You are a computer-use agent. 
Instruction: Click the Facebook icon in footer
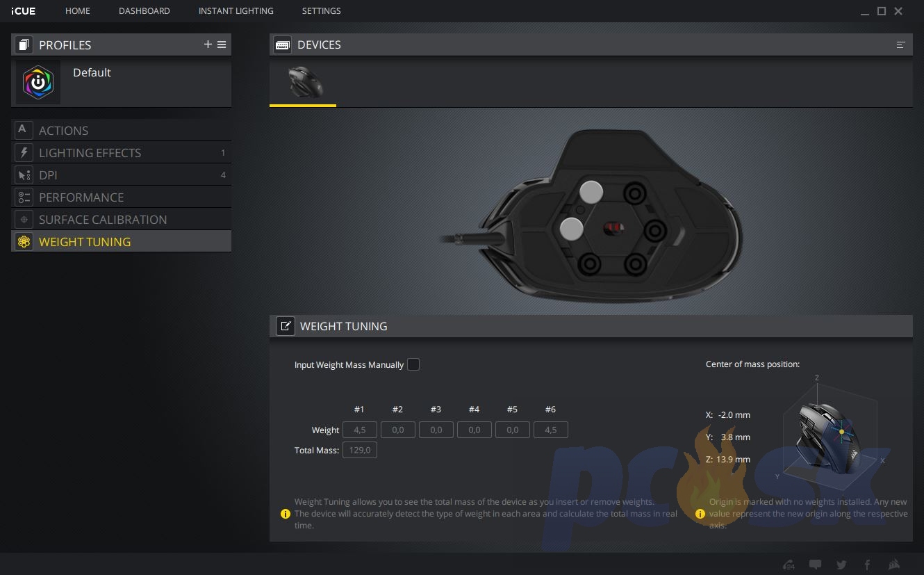(x=867, y=565)
